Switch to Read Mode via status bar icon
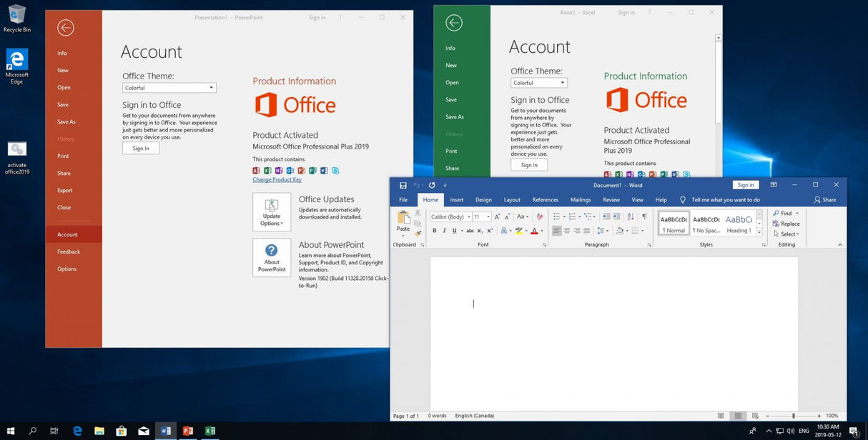The height and width of the screenshot is (440, 868). [721, 415]
